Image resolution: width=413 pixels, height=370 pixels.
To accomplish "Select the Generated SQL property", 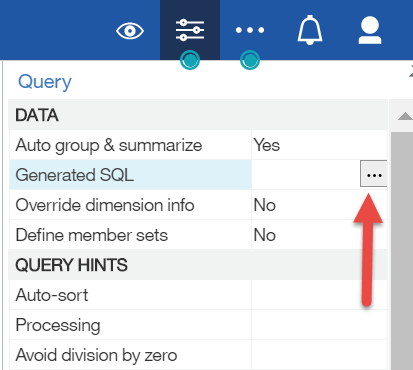I will (x=130, y=175).
